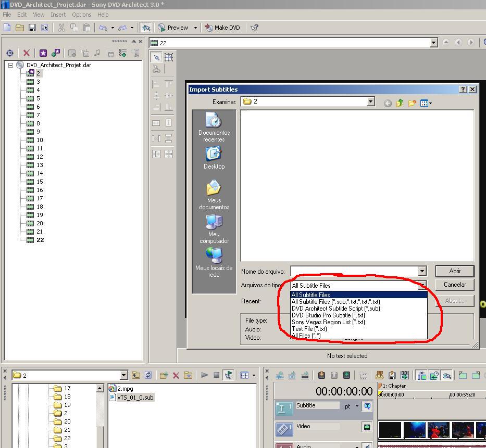Open Desktop location in dialog sidebar

(214, 158)
